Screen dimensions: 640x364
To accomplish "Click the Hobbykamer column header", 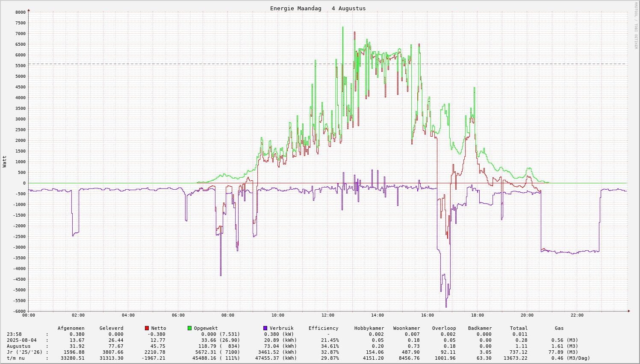I will pos(369,328).
